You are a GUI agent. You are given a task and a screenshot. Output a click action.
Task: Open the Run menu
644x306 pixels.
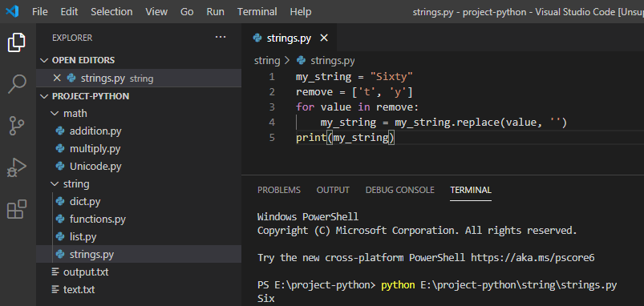tap(215, 11)
